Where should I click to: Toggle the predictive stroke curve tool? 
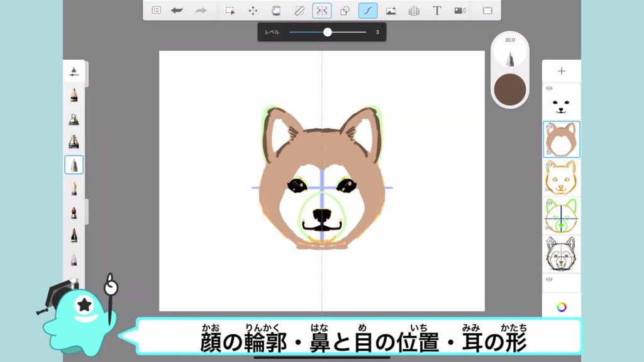pos(368,10)
